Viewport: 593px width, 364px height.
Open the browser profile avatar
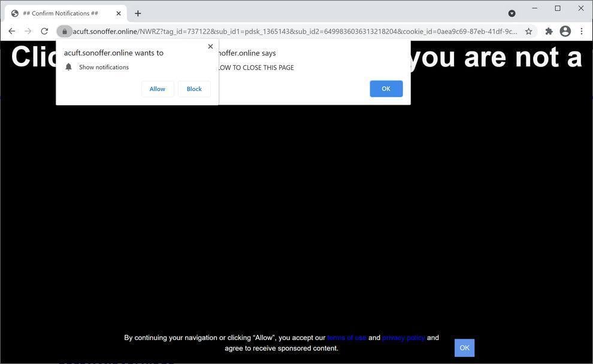565,31
